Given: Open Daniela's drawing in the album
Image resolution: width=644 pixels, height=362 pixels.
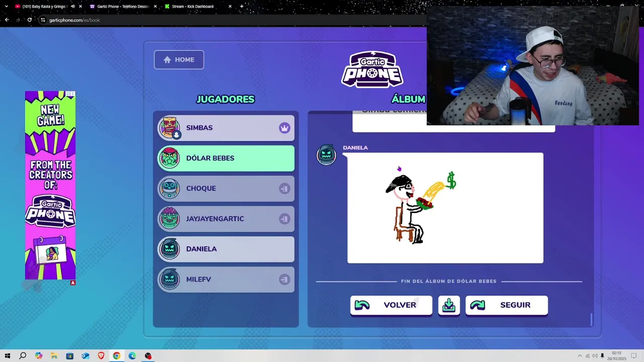Looking at the screenshot, I should (x=445, y=208).
